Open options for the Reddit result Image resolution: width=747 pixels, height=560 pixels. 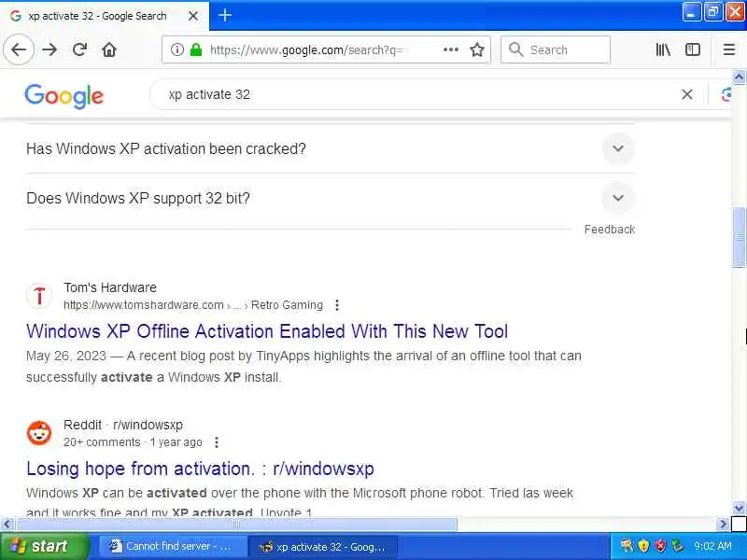pos(217,442)
